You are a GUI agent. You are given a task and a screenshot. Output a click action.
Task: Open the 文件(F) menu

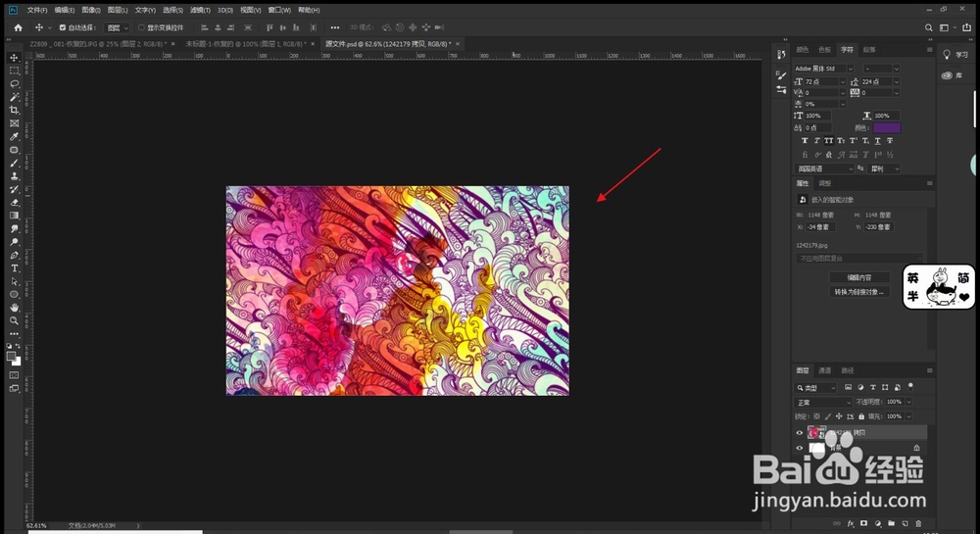click(x=37, y=10)
